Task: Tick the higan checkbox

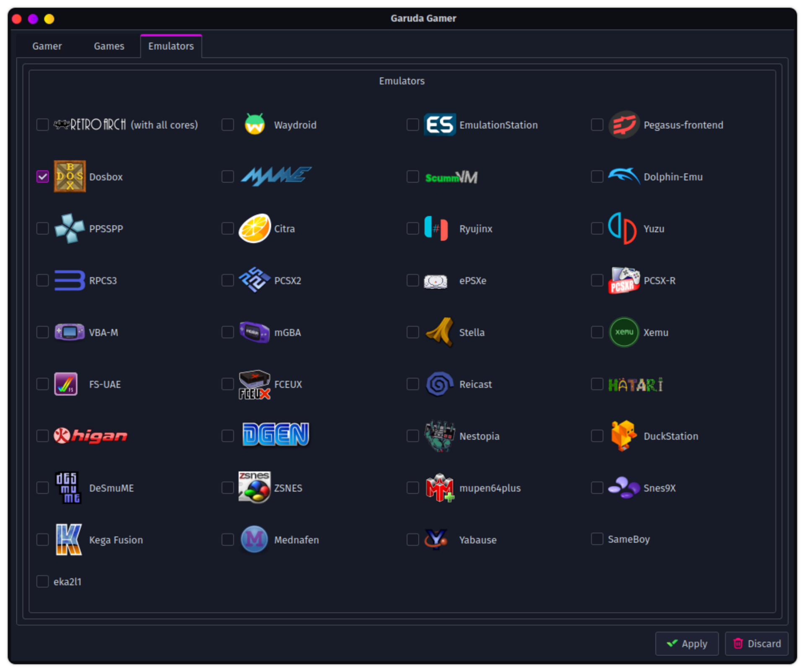Action: [x=42, y=436]
